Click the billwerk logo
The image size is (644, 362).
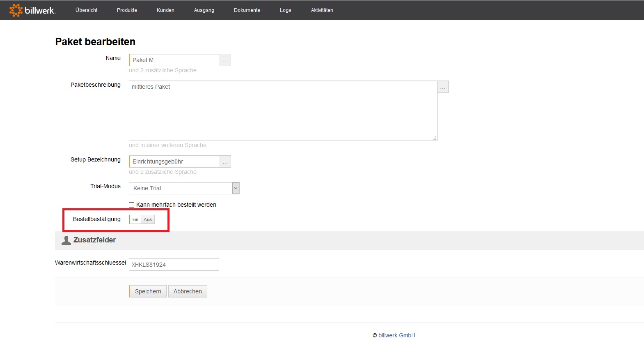32,10
